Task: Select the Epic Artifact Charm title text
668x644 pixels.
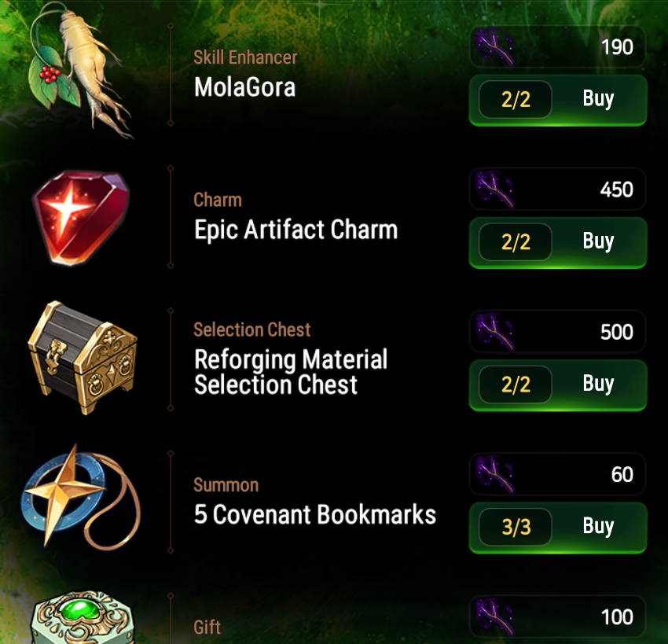Action: click(296, 230)
